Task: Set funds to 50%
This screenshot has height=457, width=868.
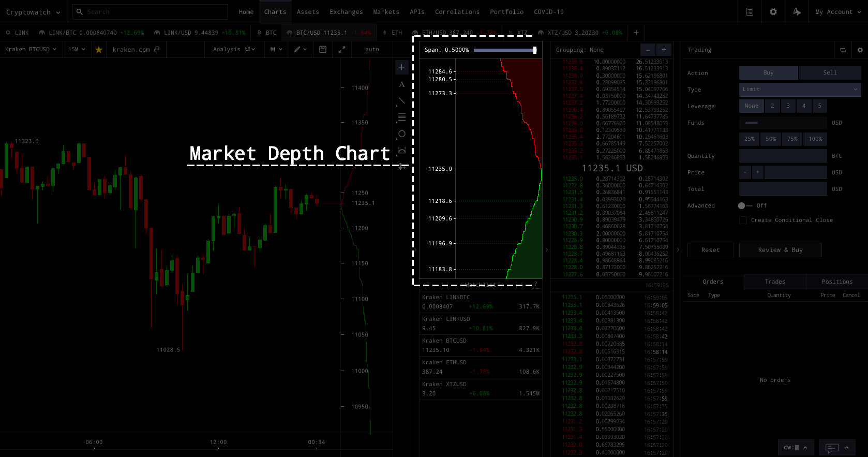Action: 771,139
